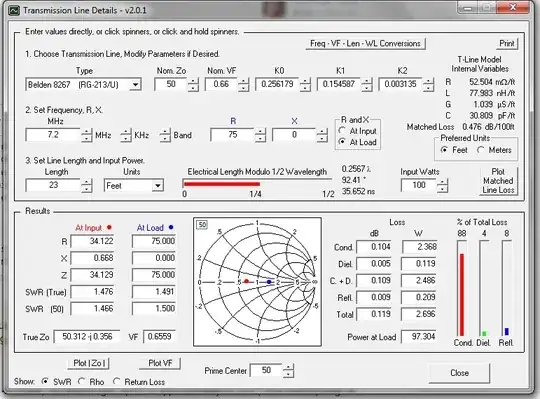
Task: Click the Plot VF button
Action: point(160,363)
